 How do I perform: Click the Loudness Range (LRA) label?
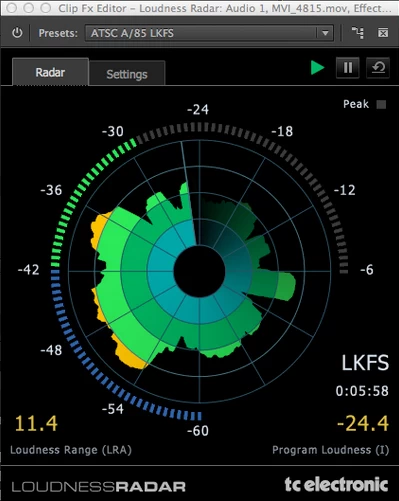tap(71, 450)
